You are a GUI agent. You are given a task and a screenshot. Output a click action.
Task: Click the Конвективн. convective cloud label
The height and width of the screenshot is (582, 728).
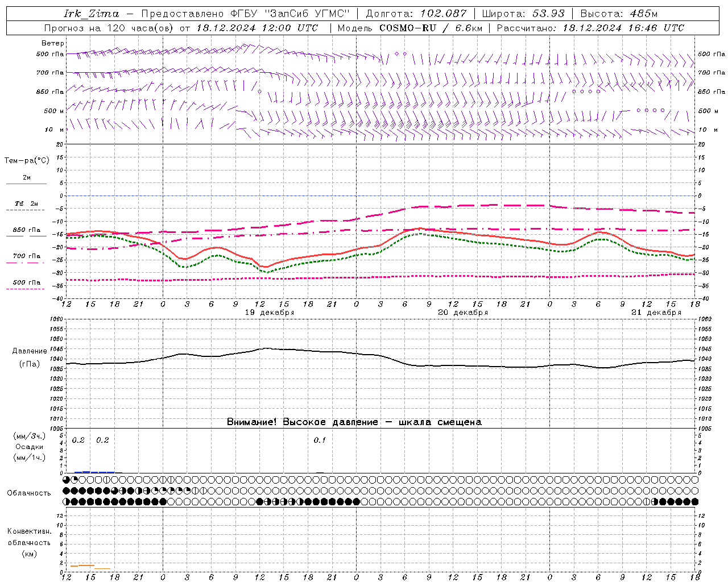point(29,531)
